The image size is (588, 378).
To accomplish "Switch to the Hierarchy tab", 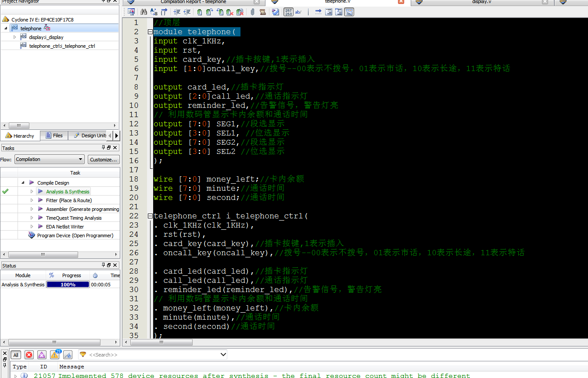I will 20,136.
